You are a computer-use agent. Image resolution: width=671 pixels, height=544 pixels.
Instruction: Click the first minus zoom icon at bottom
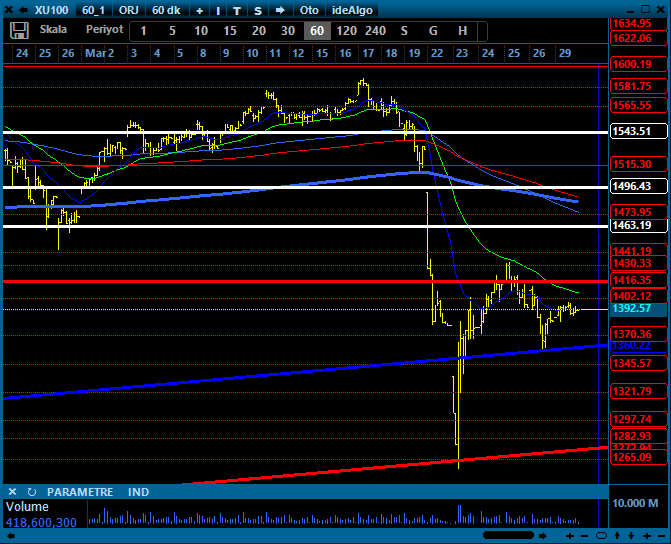click(x=585, y=536)
